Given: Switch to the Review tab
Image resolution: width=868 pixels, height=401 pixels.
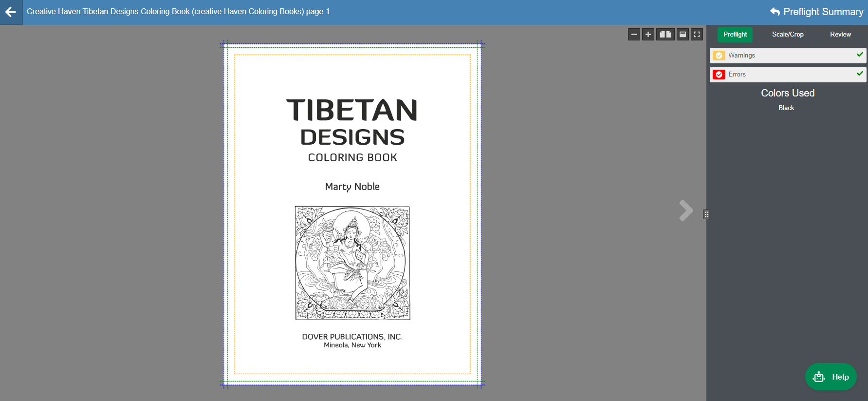Looking at the screenshot, I should [840, 35].
